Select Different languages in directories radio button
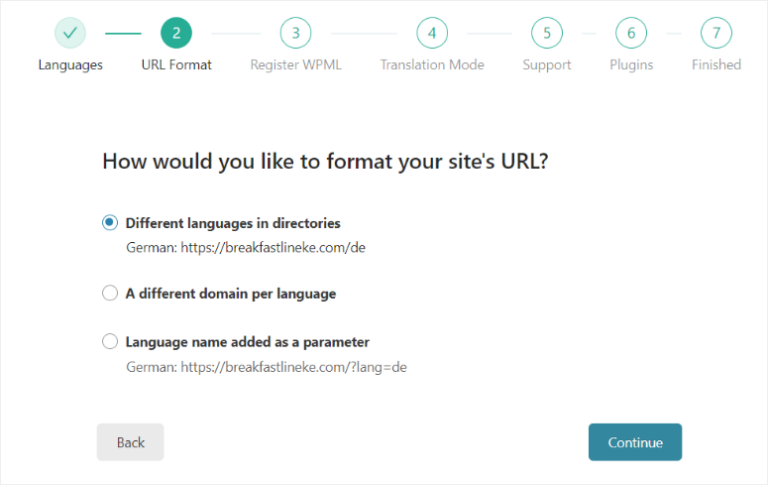The height and width of the screenshot is (485, 768). (x=110, y=223)
